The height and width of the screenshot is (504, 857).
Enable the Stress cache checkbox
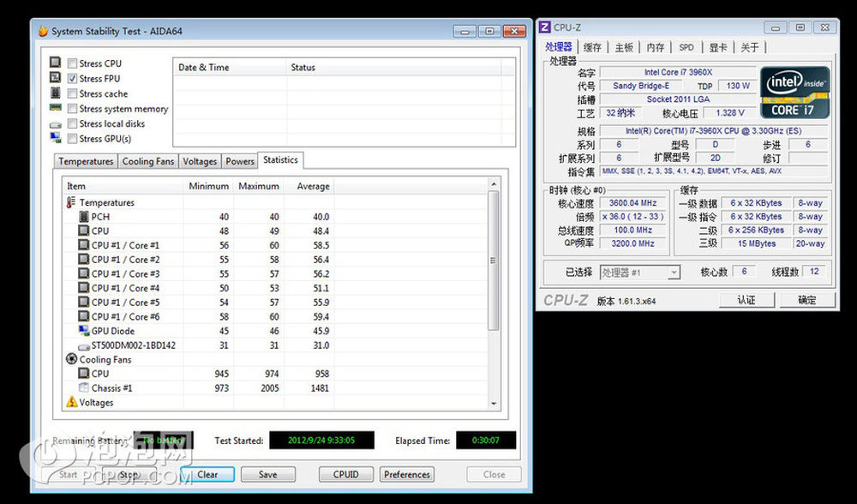[72, 93]
